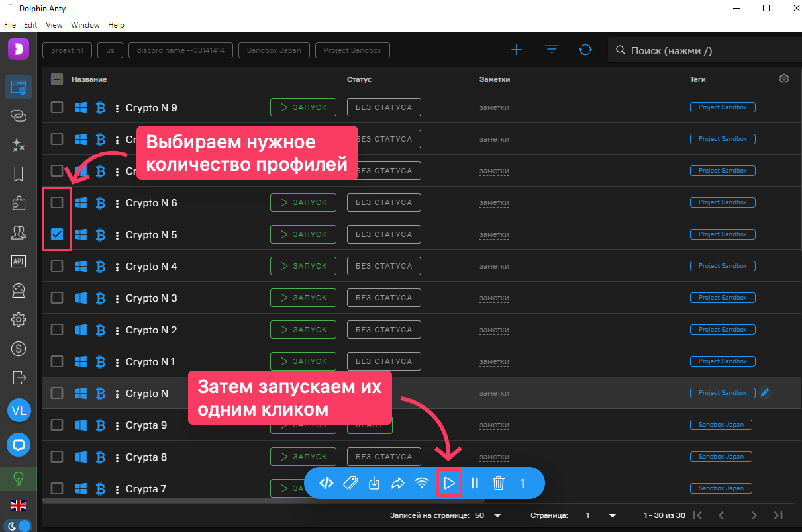Open the API section in the sidebar

tap(18, 261)
